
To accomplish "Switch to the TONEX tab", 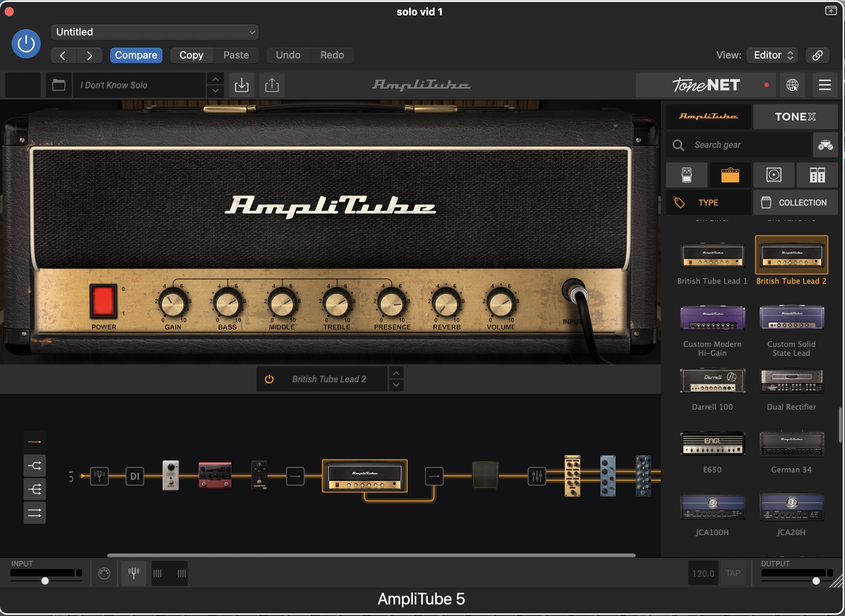I will click(x=795, y=116).
